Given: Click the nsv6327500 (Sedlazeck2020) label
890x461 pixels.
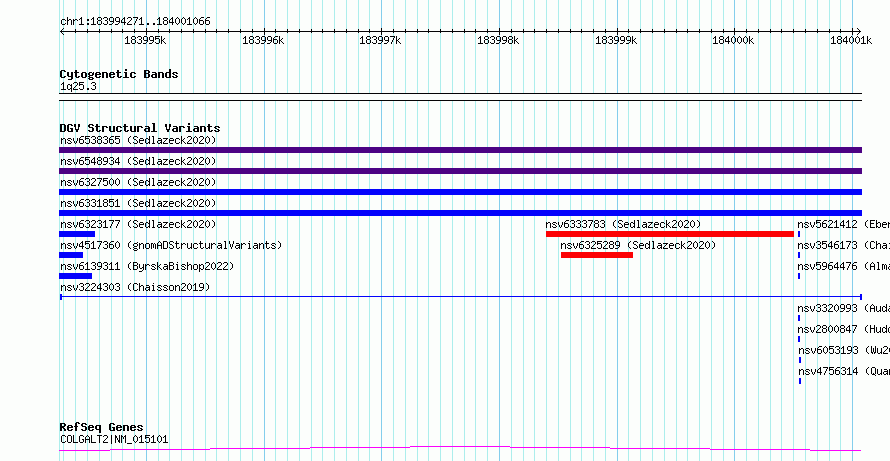Looking at the screenshot, I should tap(138, 182).
